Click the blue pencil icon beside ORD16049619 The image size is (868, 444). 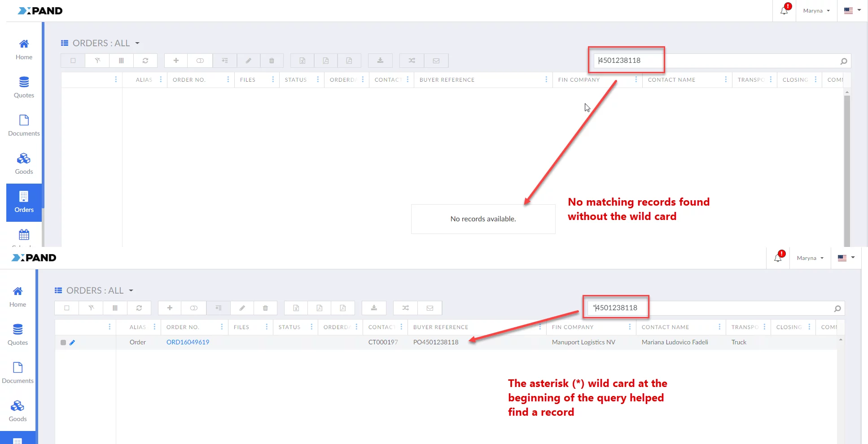[x=72, y=343]
